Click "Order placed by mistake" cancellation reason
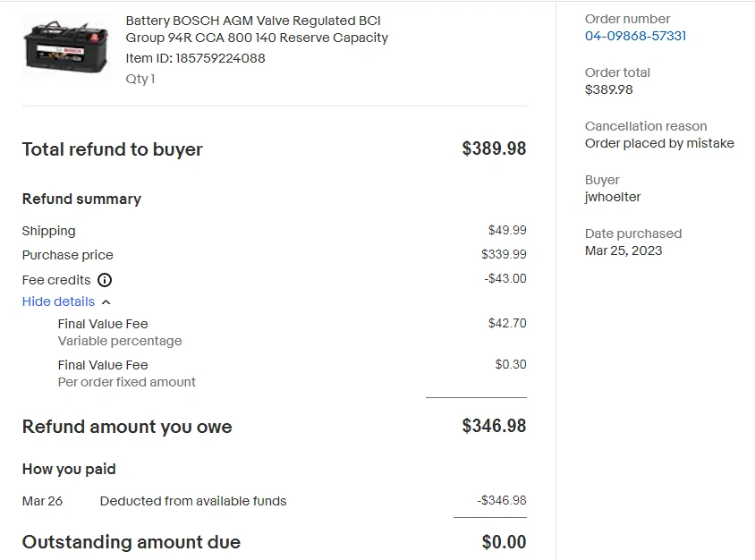 click(x=659, y=143)
